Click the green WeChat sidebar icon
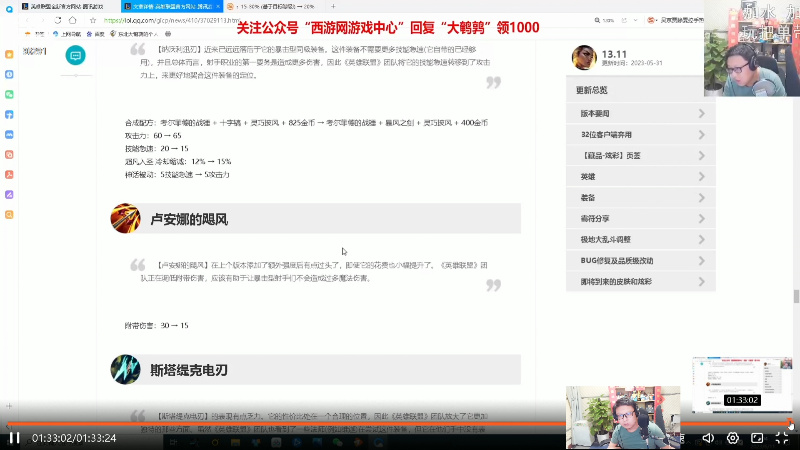 coord(9,94)
